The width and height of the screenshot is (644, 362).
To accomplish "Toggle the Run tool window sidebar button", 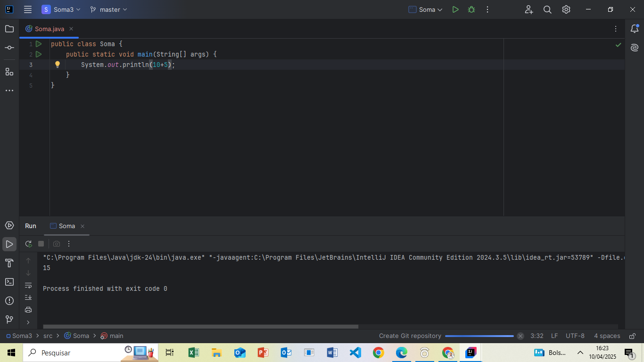I will pyautogui.click(x=9, y=244).
